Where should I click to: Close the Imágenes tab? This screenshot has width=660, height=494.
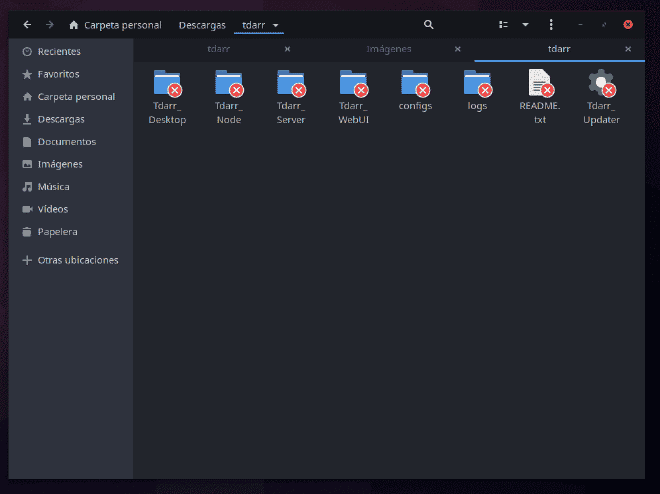(x=458, y=49)
